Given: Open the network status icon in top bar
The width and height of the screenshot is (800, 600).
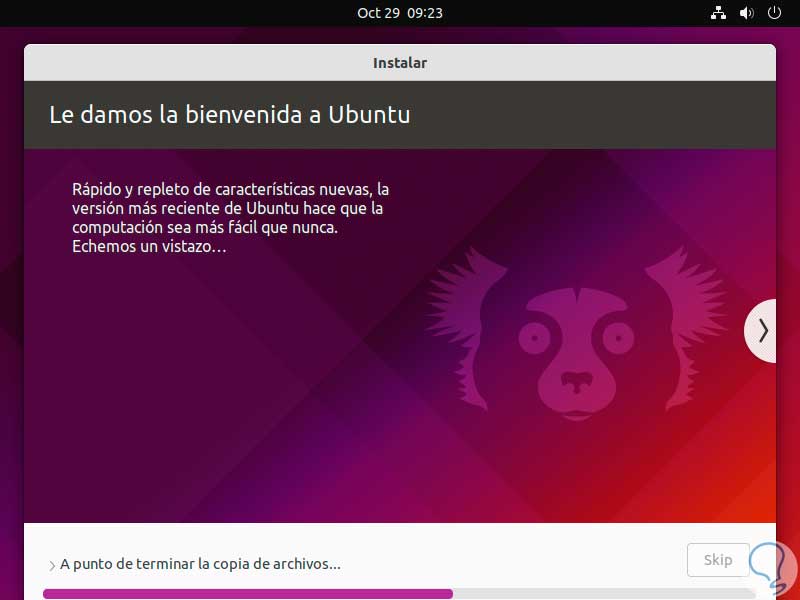Looking at the screenshot, I should [x=718, y=13].
